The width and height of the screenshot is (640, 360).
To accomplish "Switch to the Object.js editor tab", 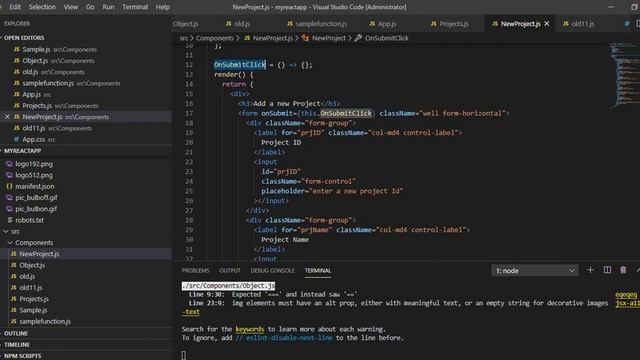I will [186, 24].
